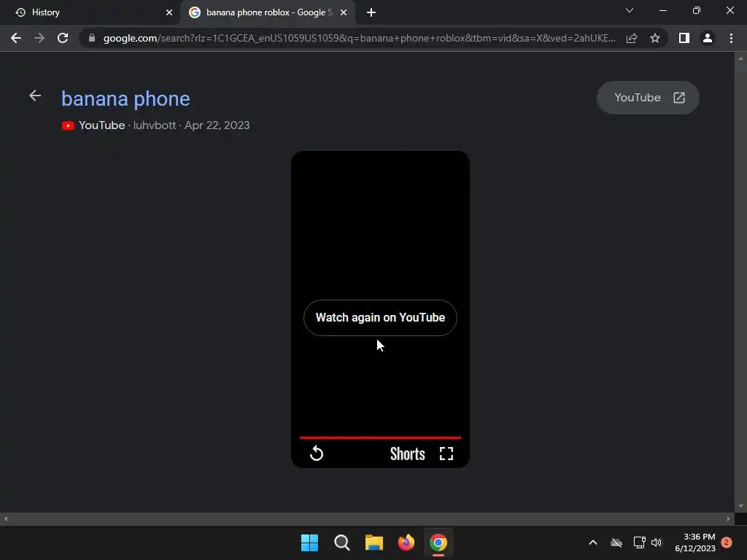Viewport: 747px width, 560px height.
Task: Switch to the History tab
Action: pos(90,12)
